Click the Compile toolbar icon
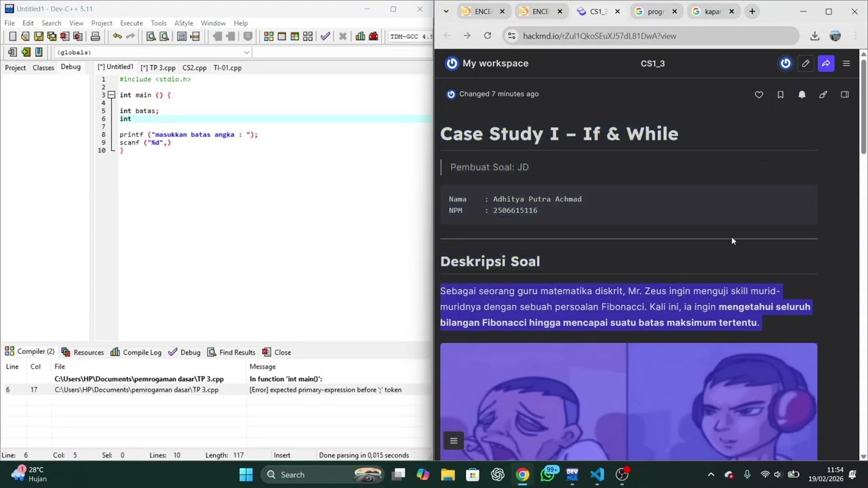The width and height of the screenshot is (868, 488). coord(269,37)
